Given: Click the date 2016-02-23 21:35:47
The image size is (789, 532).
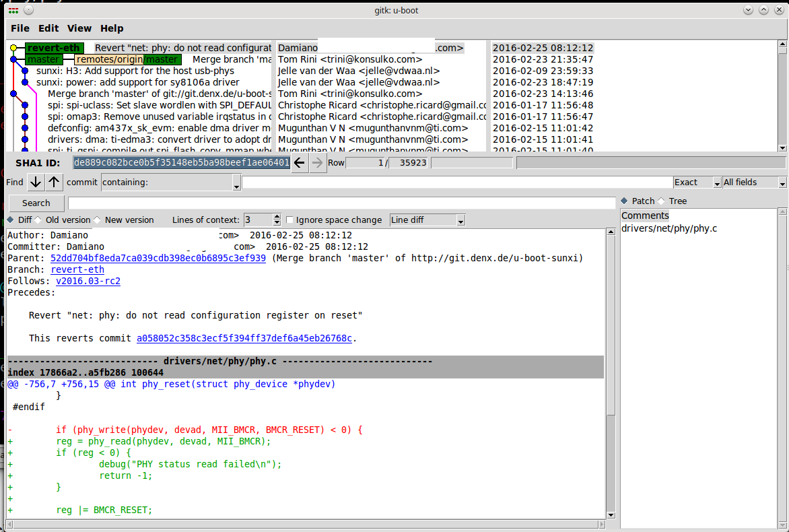Looking at the screenshot, I should [543, 59].
